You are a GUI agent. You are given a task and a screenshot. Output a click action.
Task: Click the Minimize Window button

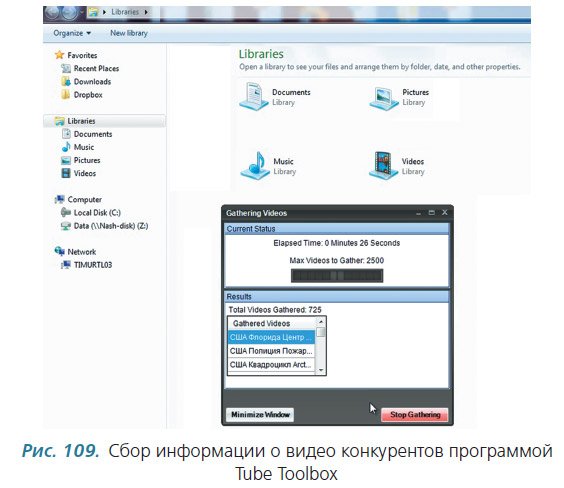click(260, 415)
